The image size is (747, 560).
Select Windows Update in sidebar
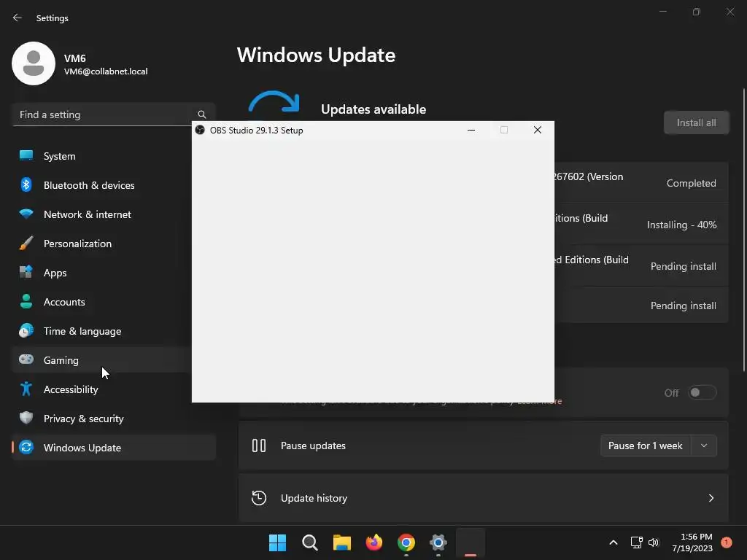pyautogui.click(x=114, y=447)
